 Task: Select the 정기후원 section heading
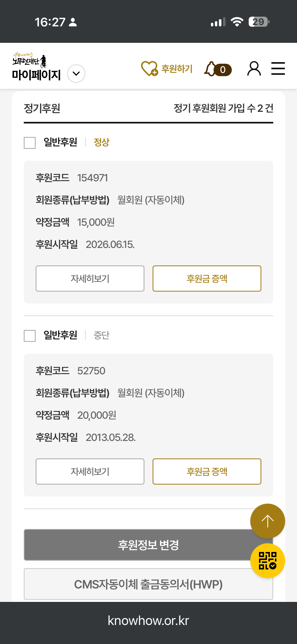(42, 108)
